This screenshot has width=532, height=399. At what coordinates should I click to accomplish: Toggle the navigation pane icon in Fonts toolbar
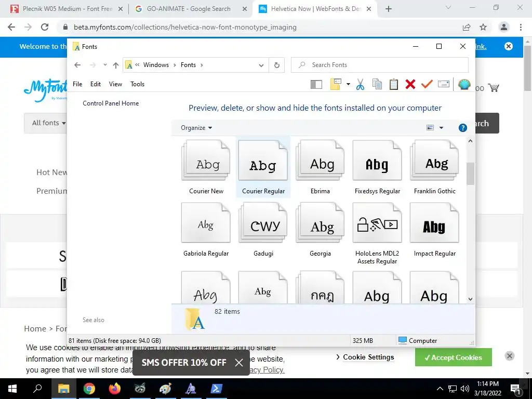[x=316, y=84]
